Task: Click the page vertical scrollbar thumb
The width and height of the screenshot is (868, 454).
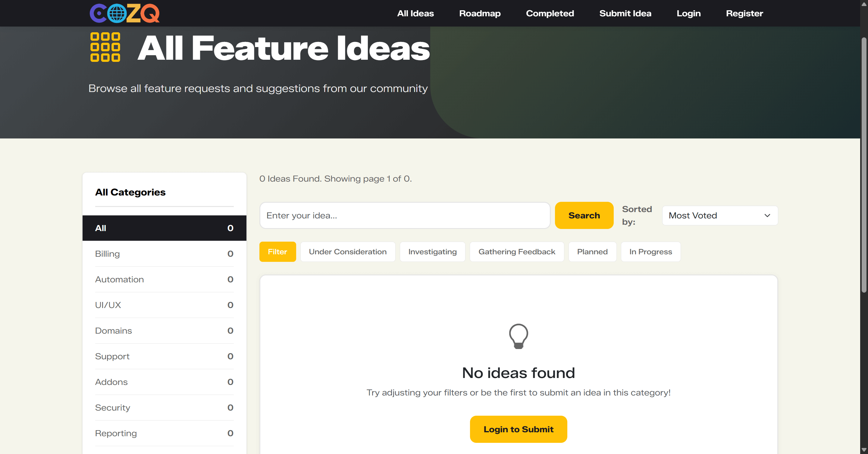Action: point(863,165)
